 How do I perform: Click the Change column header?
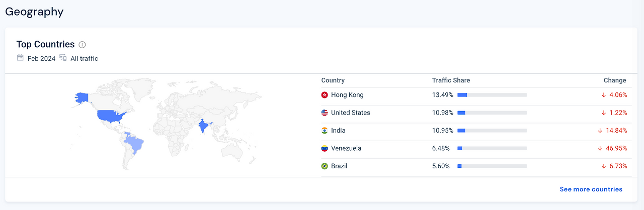tap(615, 80)
